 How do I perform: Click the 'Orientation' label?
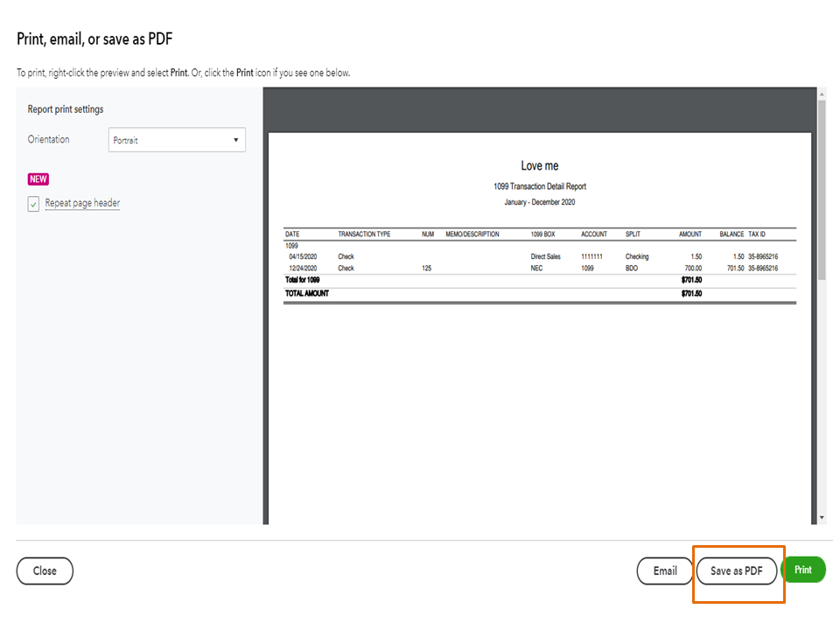click(x=48, y=139)
